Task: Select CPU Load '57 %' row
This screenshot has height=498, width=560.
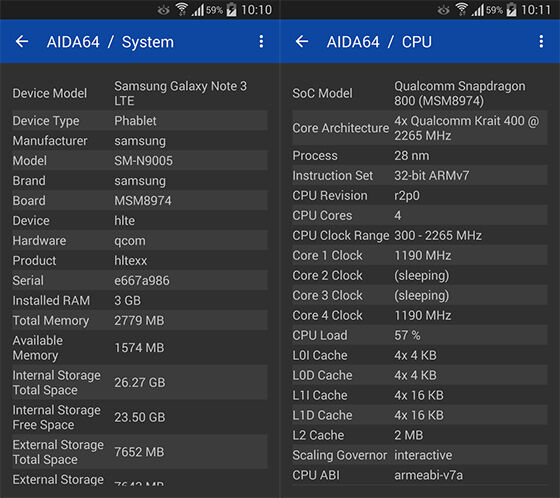Action: [420, 335]
